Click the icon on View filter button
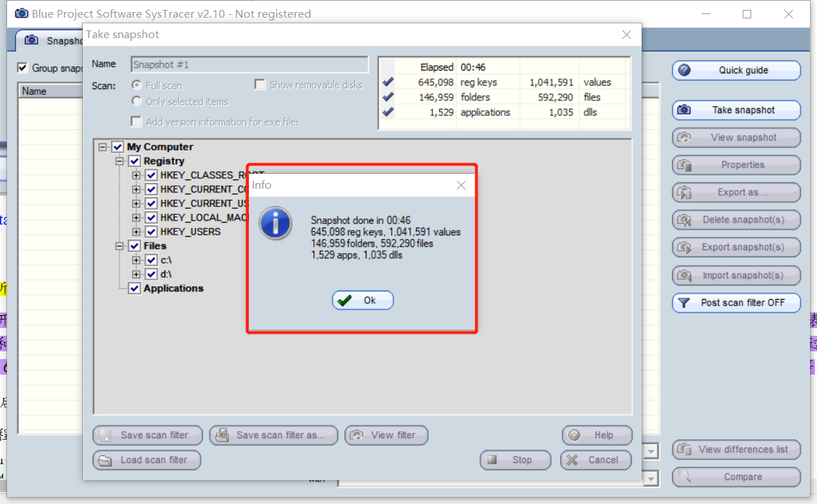The height and width of the screenshot is (504, 817). pos(357,435)
